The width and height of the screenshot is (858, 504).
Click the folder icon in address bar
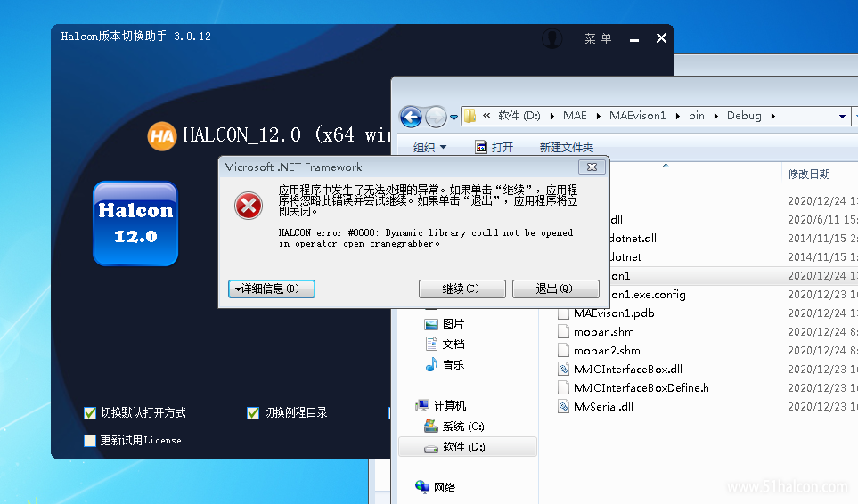[470, 116]
